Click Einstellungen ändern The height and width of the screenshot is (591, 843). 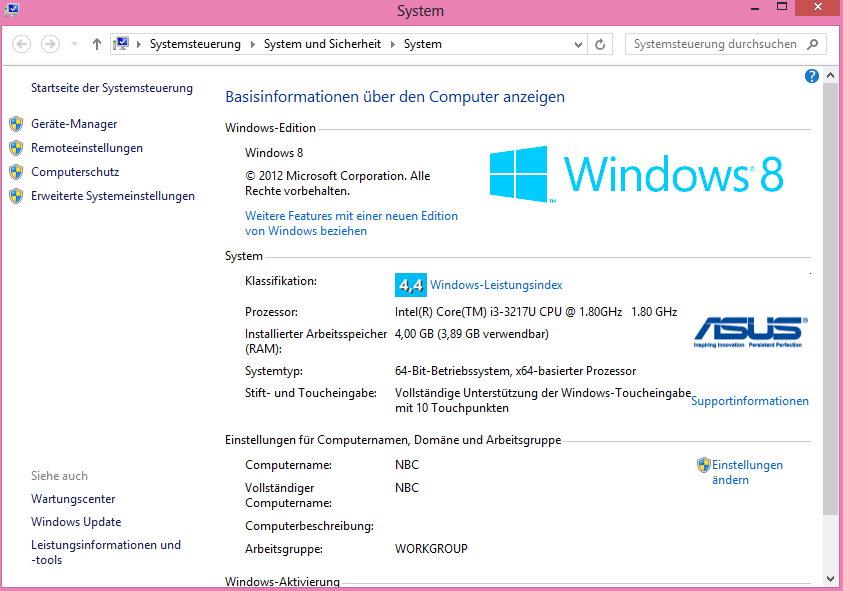pyautogui.click(x=747, y=472)
